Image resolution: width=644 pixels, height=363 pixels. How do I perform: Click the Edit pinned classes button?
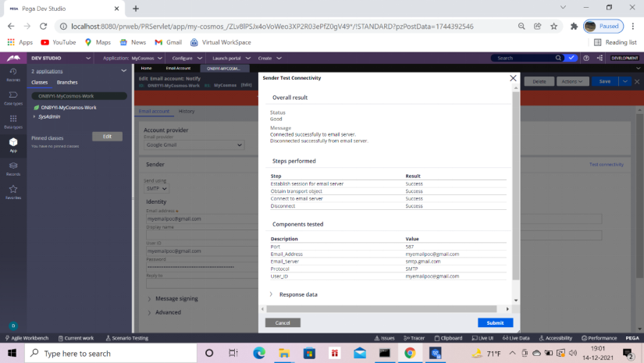point(107,137)
